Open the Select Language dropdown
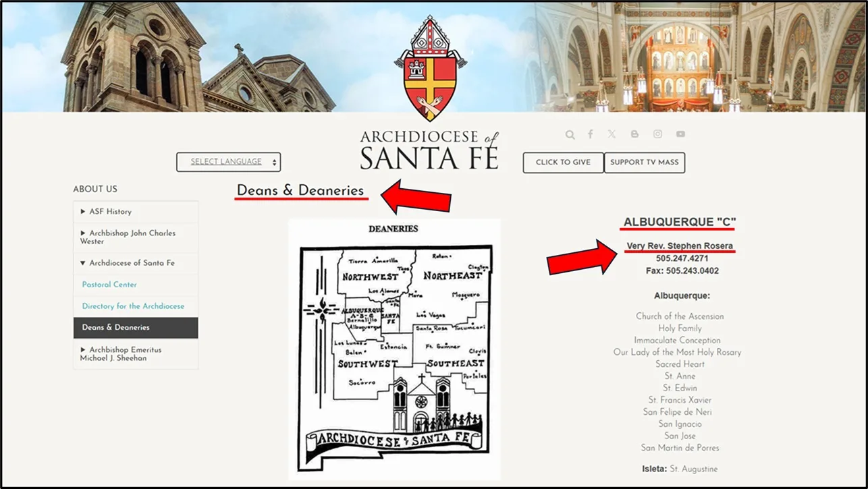The image size is (868, 489). pos(228,162)
